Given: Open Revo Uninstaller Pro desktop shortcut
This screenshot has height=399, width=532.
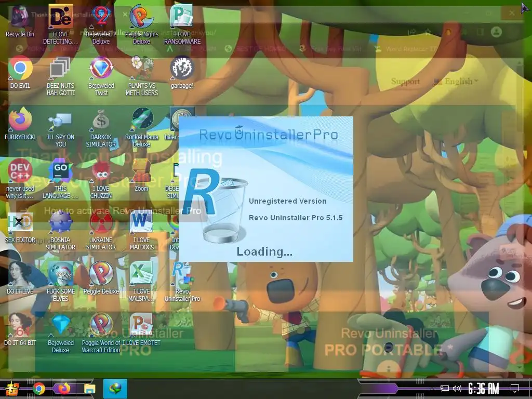Looking at the screenshot, I should (x=182, y=282).
